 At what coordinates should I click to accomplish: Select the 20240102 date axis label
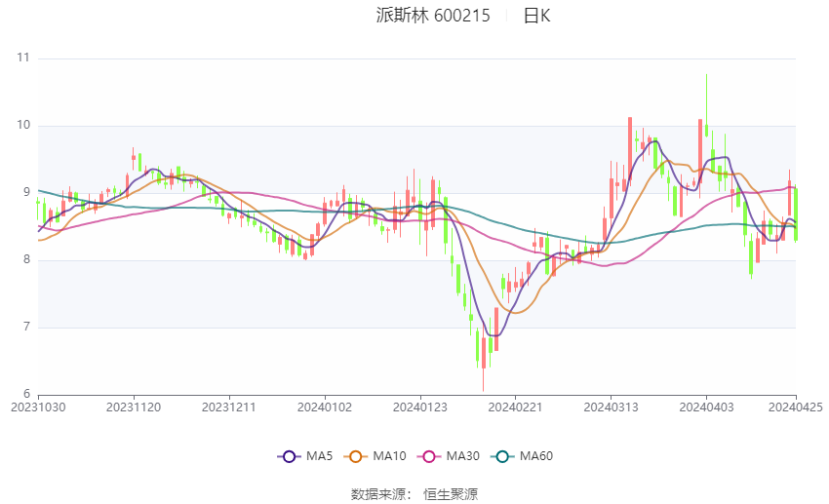click(x=324, y=407)
